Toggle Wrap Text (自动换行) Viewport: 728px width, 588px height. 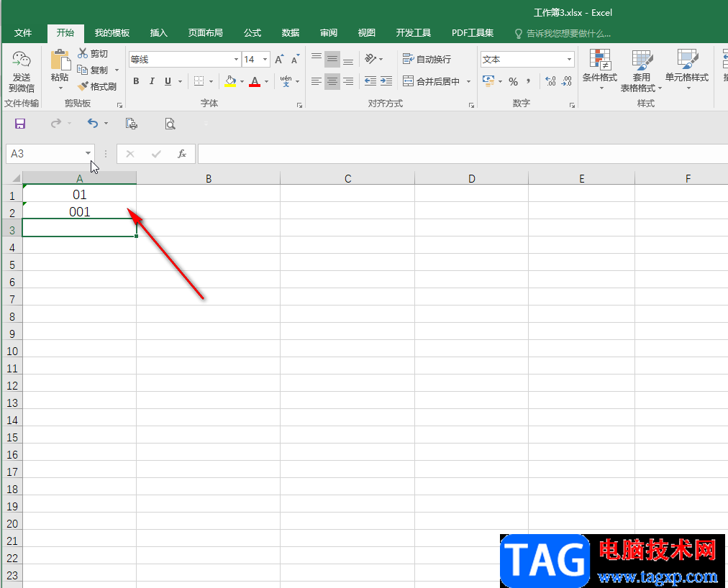point(427,59)
